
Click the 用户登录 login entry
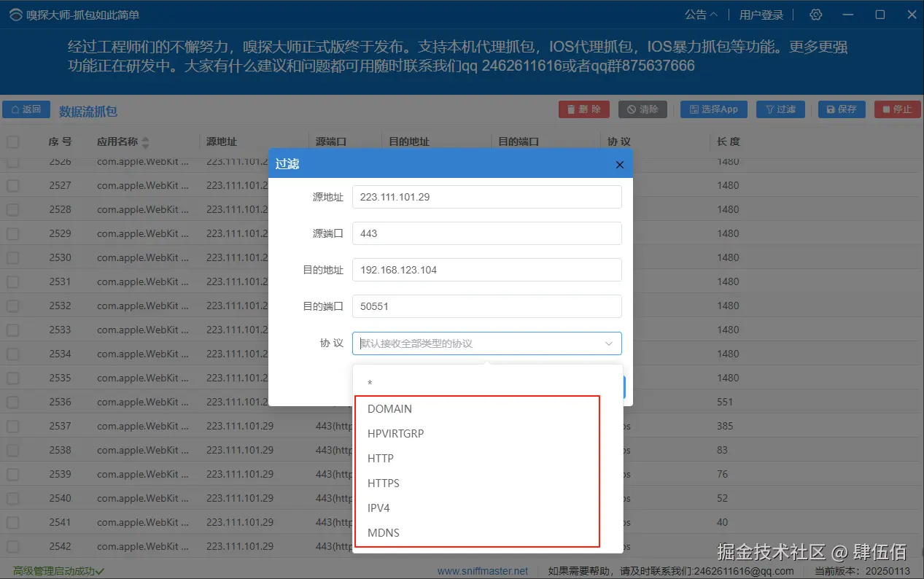click(x=761, y=14)
